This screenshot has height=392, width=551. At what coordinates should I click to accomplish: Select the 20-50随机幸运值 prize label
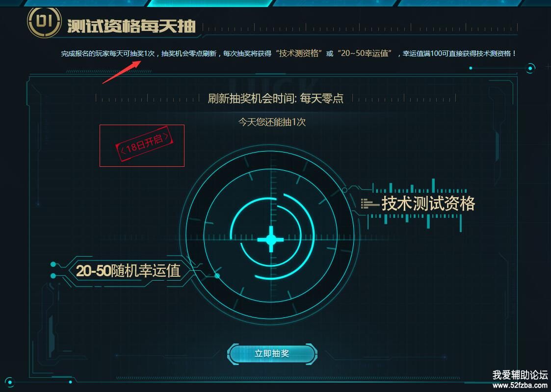[128, 271]
